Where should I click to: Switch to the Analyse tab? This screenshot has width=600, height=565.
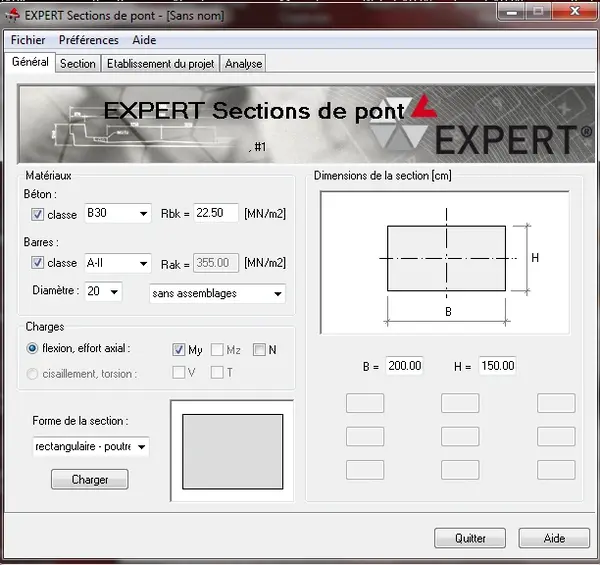tap(243, 64)
